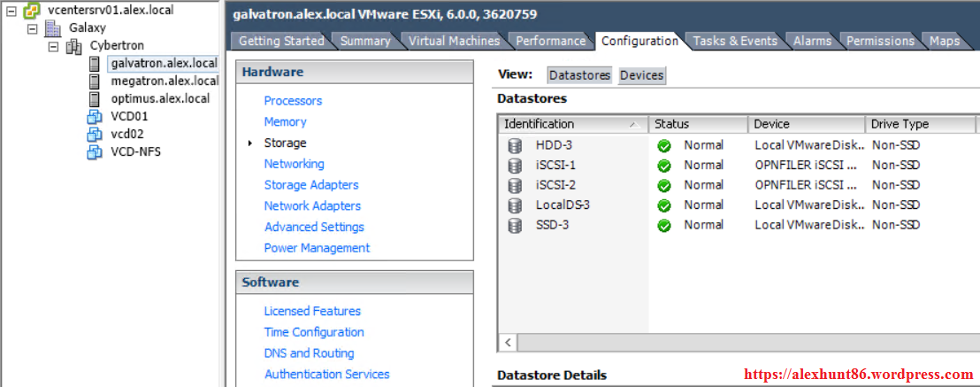Viewport: 980px width, 387px height.
Task: Open the Virtual Machines tab
Action: click(455, 42)
